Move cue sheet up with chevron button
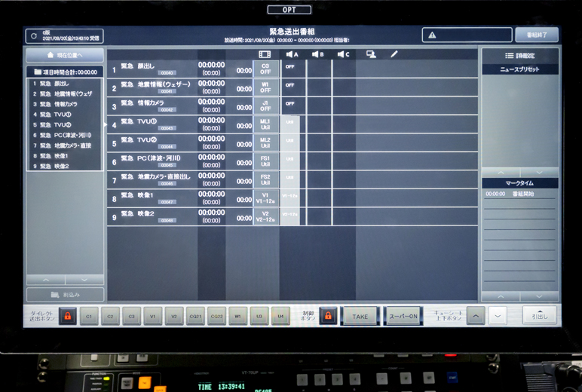This screenshot has width=582, height=392. tap(476, 317)
